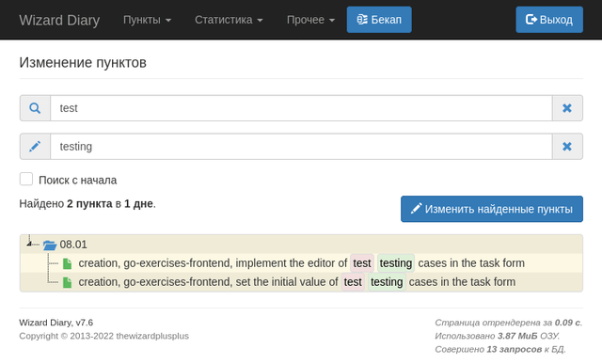Click the green 'testing' highlight in the initial value row
The height and width of the screenshot is (364, 602).
point(387,282)
